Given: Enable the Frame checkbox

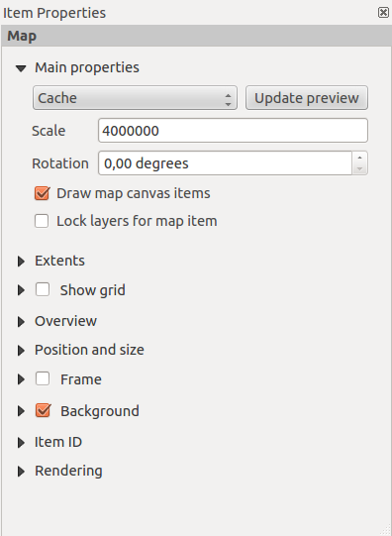Looking at the screenshot, I should (x=43, y=378).
